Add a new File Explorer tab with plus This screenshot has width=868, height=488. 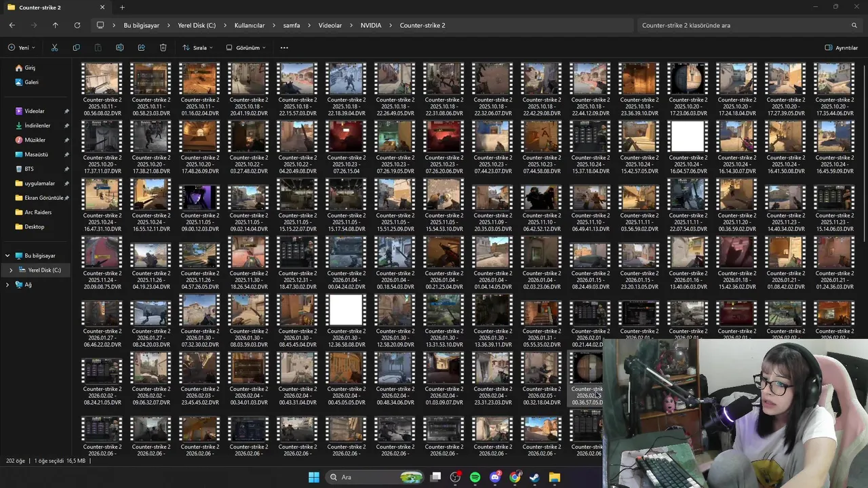(122, 7)
